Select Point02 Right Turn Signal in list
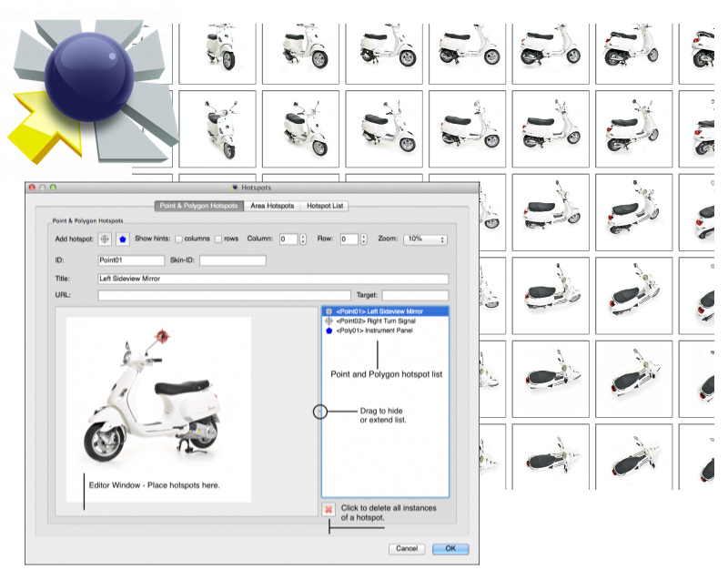The height and width of the screenshot is (580, 728). click(x=385, y=321)
